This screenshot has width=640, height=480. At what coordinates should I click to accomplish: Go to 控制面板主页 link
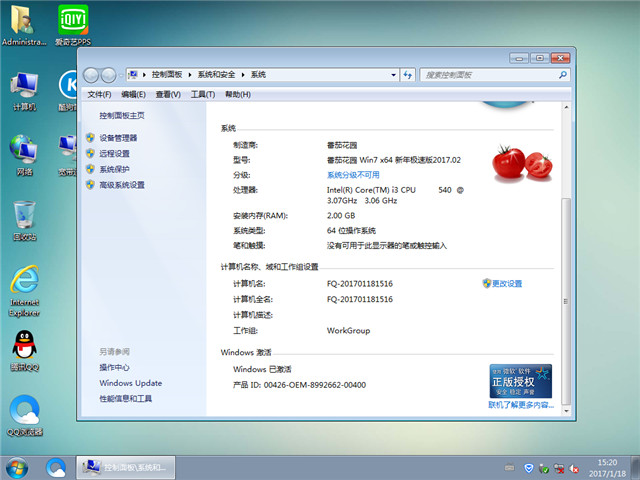click(x=122, y=116)
